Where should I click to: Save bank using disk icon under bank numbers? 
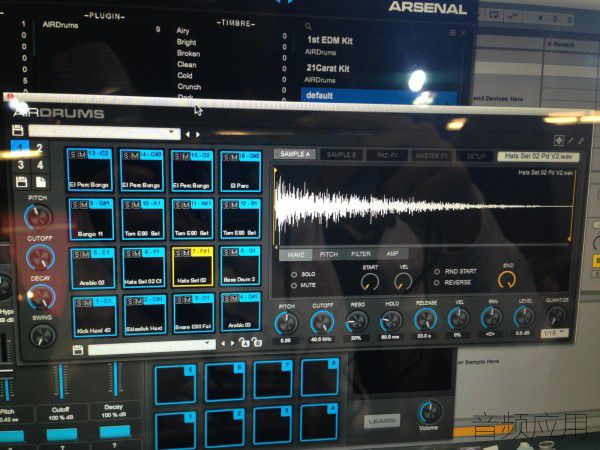point(21,182)
